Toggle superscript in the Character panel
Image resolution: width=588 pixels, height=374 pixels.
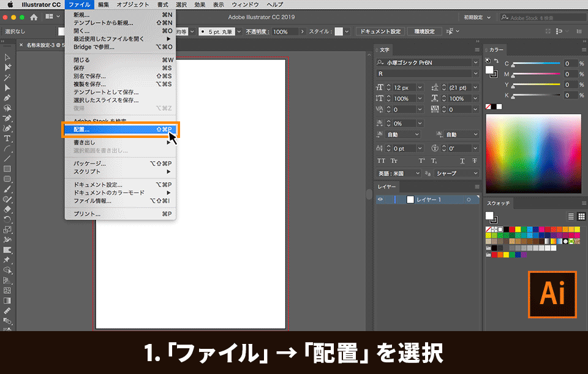click(421, 161)
